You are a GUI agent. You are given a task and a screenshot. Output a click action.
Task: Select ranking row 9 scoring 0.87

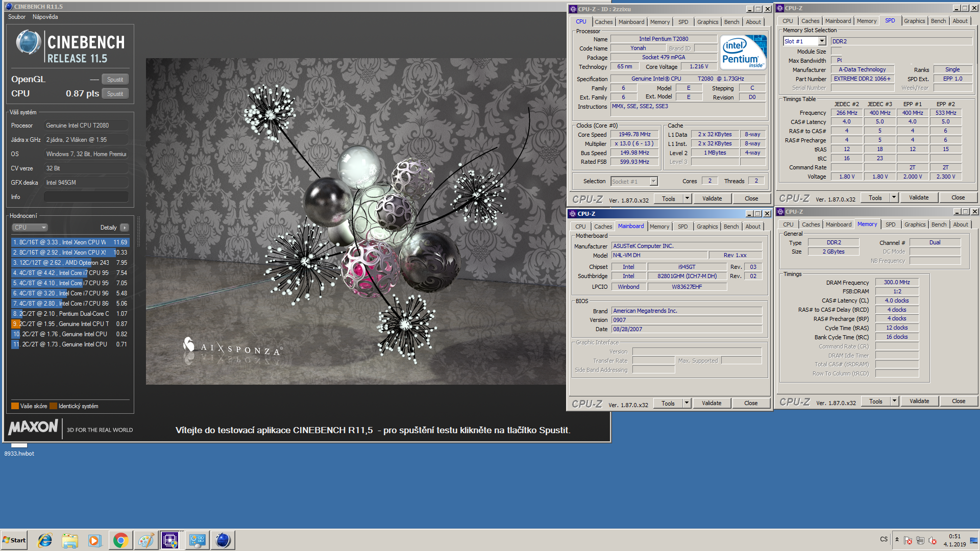[x=70, y=324]
